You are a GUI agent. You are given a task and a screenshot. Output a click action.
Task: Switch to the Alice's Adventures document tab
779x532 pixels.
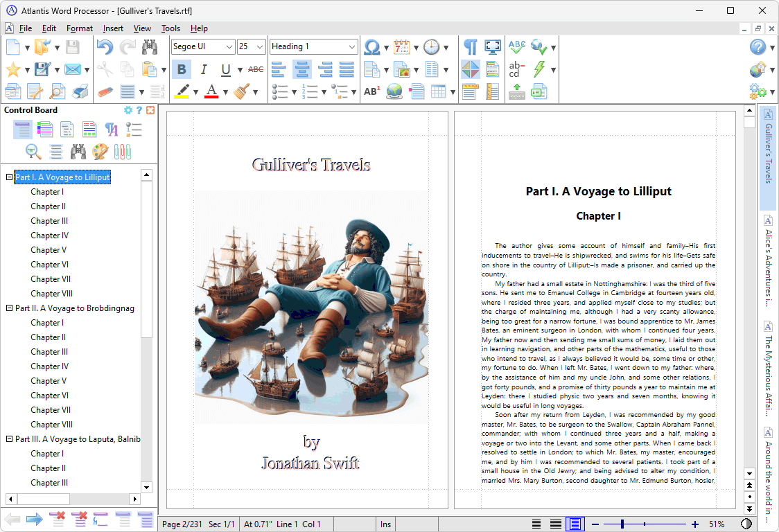tap(767, 267)
